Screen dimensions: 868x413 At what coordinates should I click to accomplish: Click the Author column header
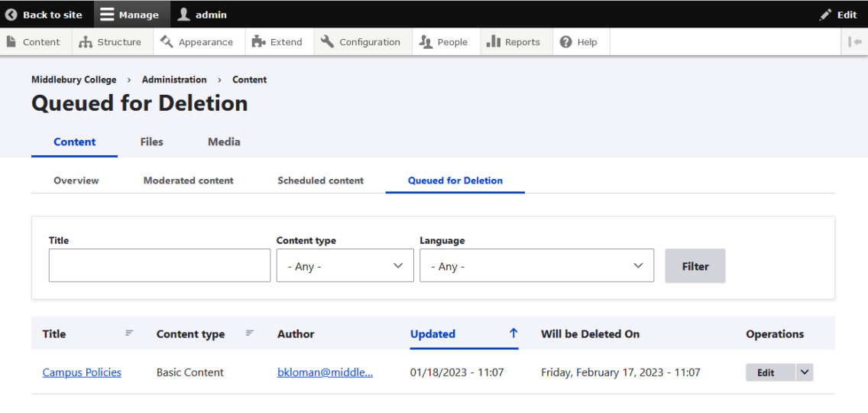tap(296, 333)
